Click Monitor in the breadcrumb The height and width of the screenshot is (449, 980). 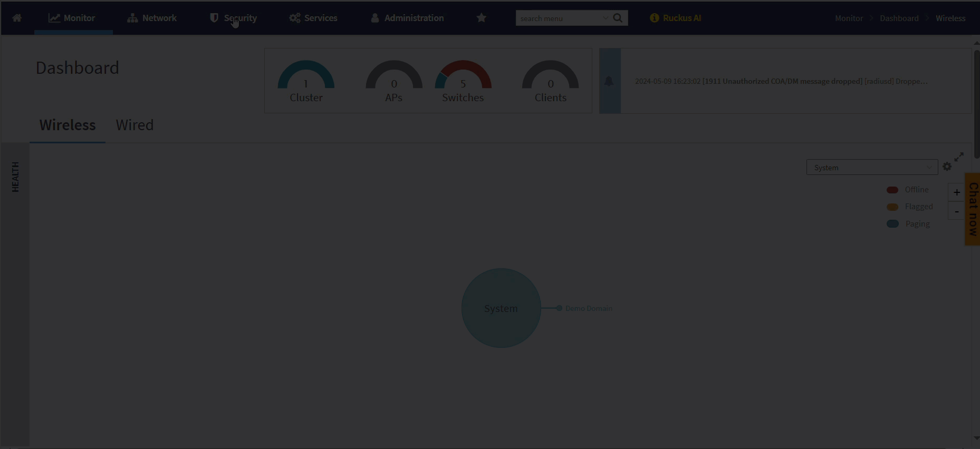tap(849, 18)
